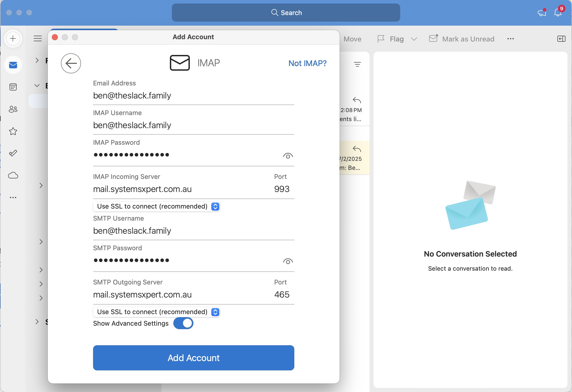
Task: Click the Move toolbar button
Action: (352, 39)
